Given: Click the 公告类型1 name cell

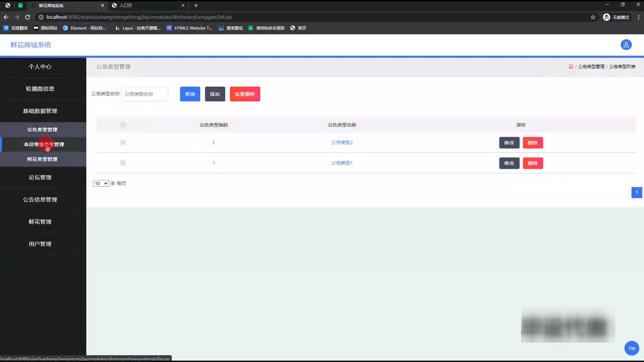Looking at the screenshot, I should click(342, 163).
